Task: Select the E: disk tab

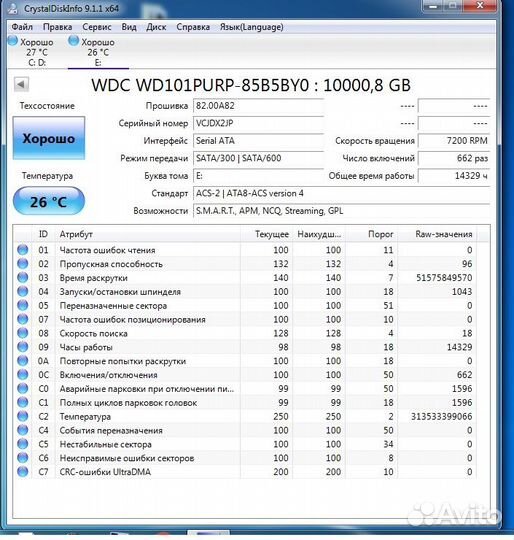Action: [x=98, y=52]
